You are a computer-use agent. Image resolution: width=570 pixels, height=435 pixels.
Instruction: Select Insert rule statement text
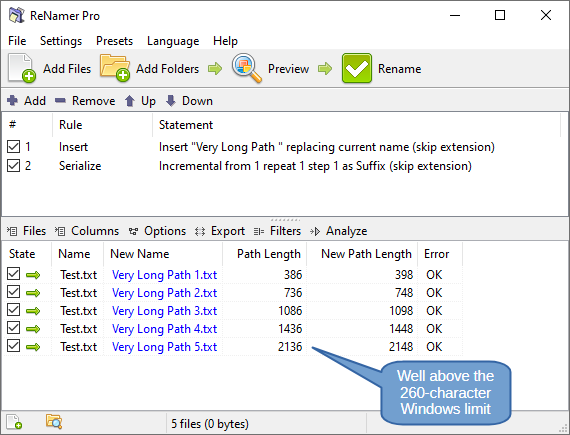[x=326, y=147]
